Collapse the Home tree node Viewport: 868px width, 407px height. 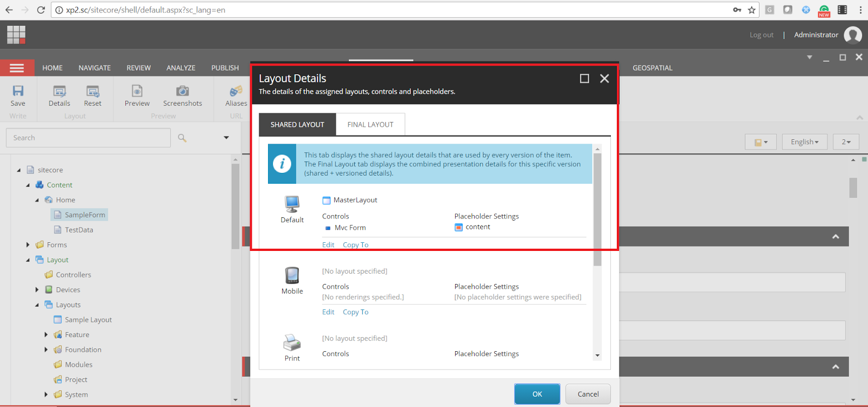(x=37, y=200)
